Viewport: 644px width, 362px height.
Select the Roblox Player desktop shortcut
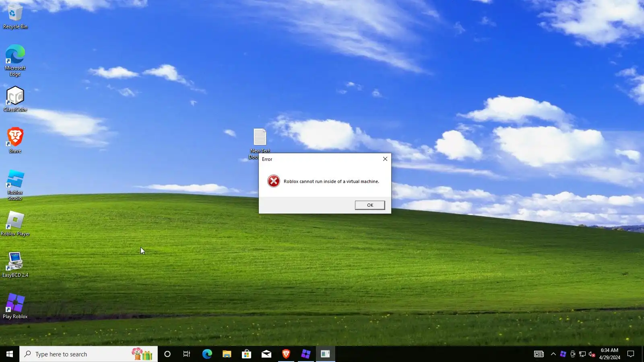[15, 224]
